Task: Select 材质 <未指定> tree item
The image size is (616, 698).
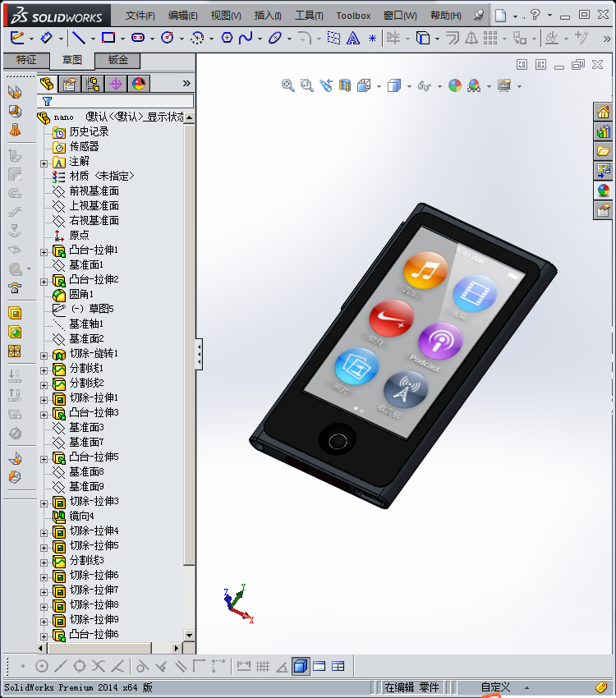Action: (102, 177)
